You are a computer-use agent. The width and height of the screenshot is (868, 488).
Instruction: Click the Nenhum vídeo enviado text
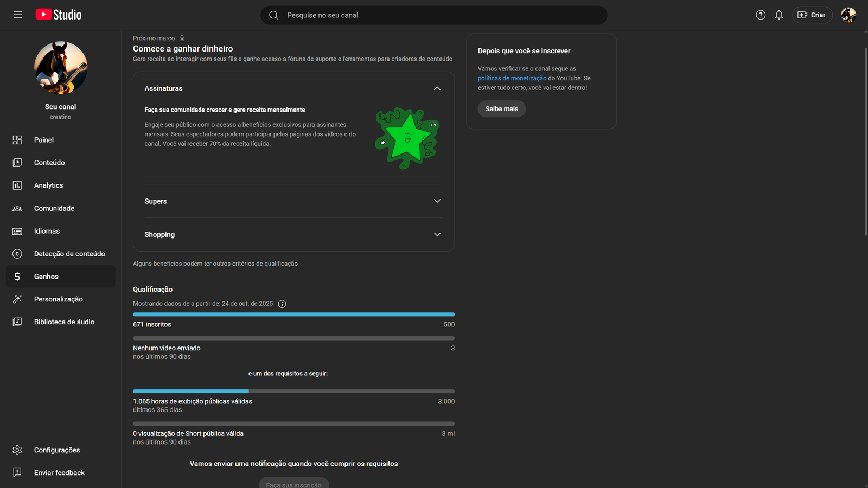pyautogui.click(x=167, y=348)
